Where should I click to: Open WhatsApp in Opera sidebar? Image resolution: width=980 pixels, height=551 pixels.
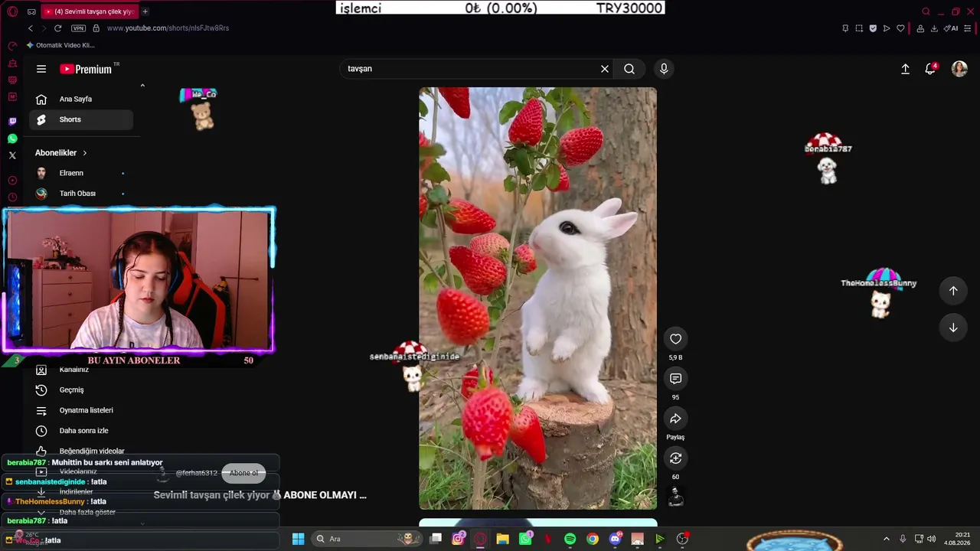coord(12,139)
